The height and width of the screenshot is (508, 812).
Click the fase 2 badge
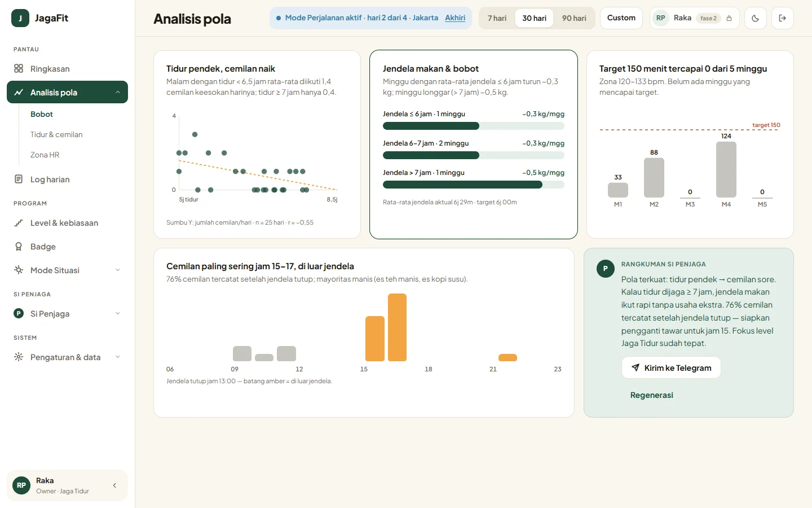pos(708,18)
